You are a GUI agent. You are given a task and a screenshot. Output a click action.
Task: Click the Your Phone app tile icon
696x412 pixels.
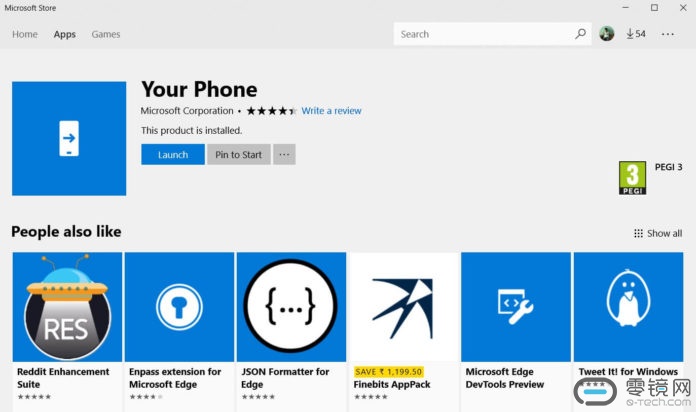(x=69, y=138)
